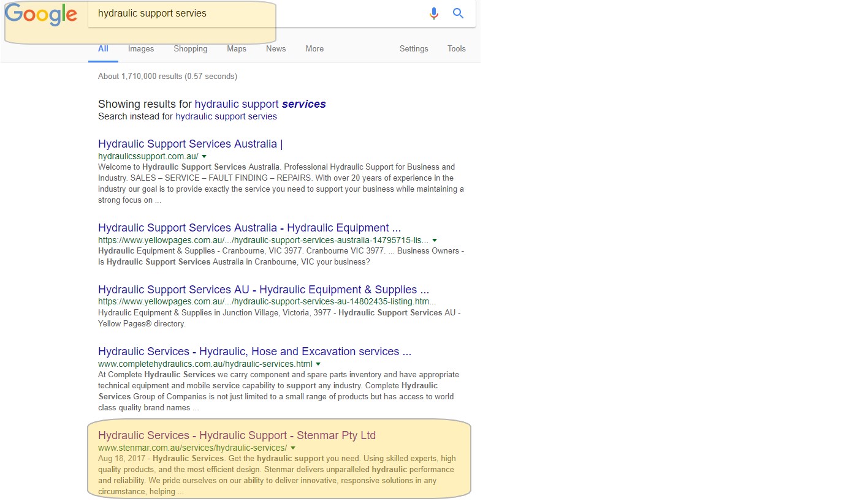The width and height of the screenshot is (868, 504).
Task: Open 'Hydraulic Services - Hydraulic Support - Stenmar' result
Action: [237, 435]
